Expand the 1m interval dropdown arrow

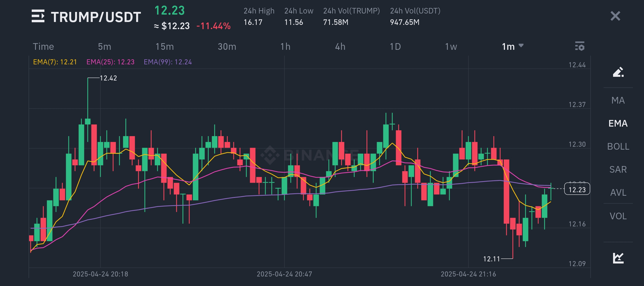[521, 46]
